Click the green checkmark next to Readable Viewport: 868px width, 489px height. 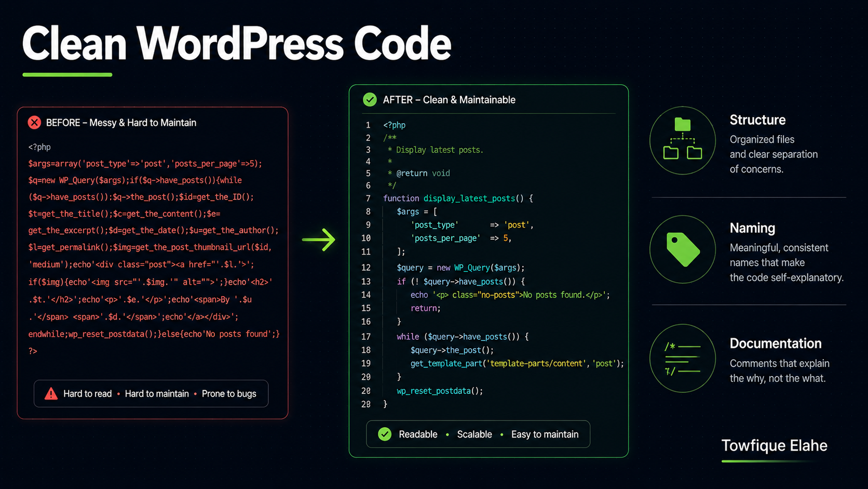(385, 434)
